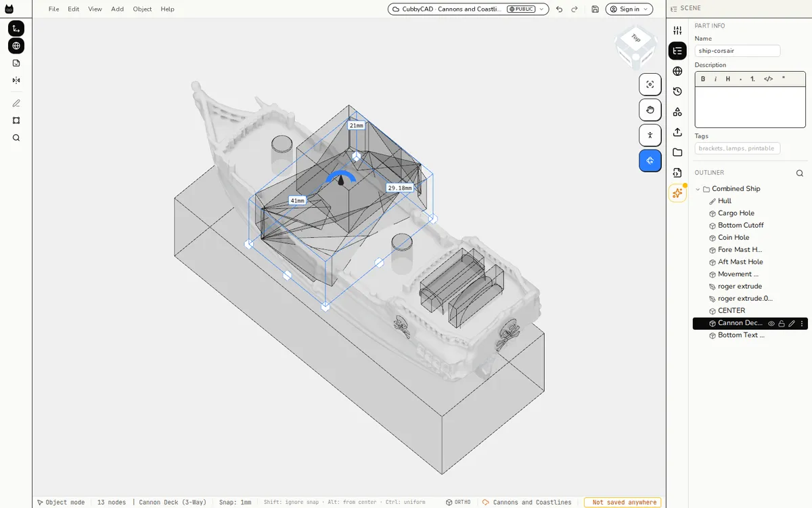812x508 pixels.
Task: Search the outliner with magnifier icon
Action: coord(800,173)
